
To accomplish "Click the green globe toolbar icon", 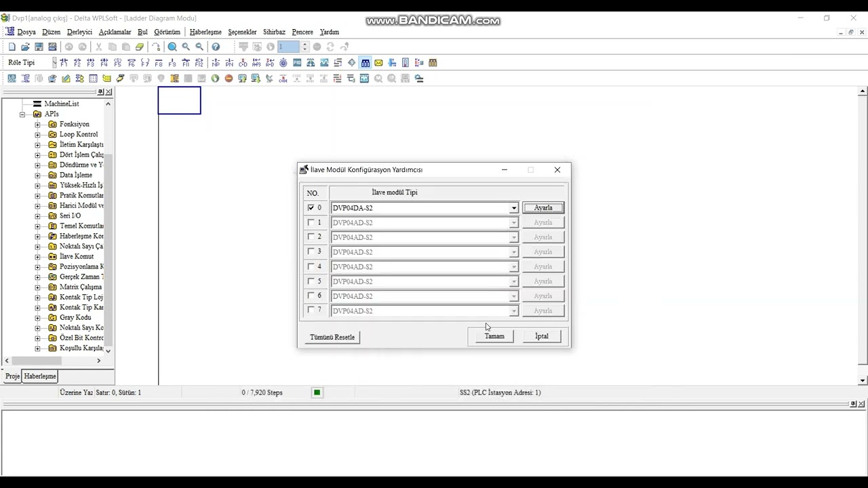I will click(215, 78).
